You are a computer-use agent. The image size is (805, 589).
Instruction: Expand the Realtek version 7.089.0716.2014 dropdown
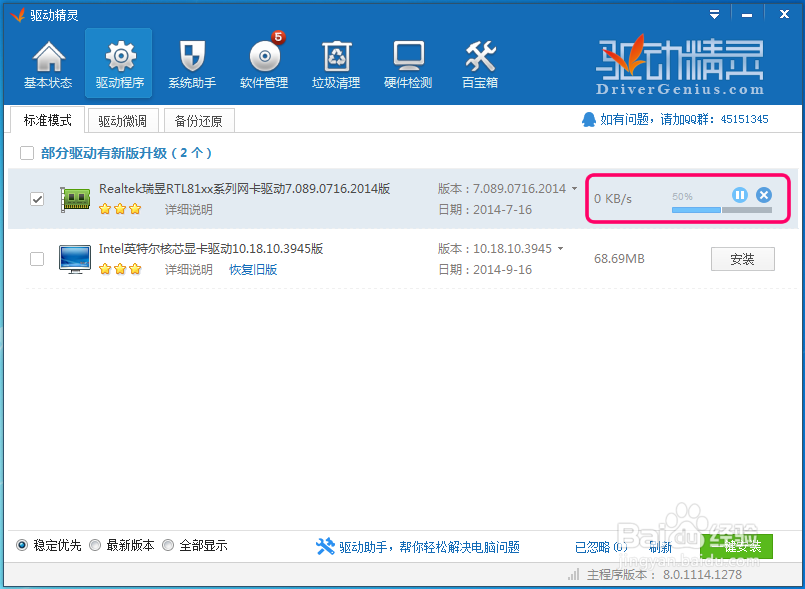tap(574, 188)
